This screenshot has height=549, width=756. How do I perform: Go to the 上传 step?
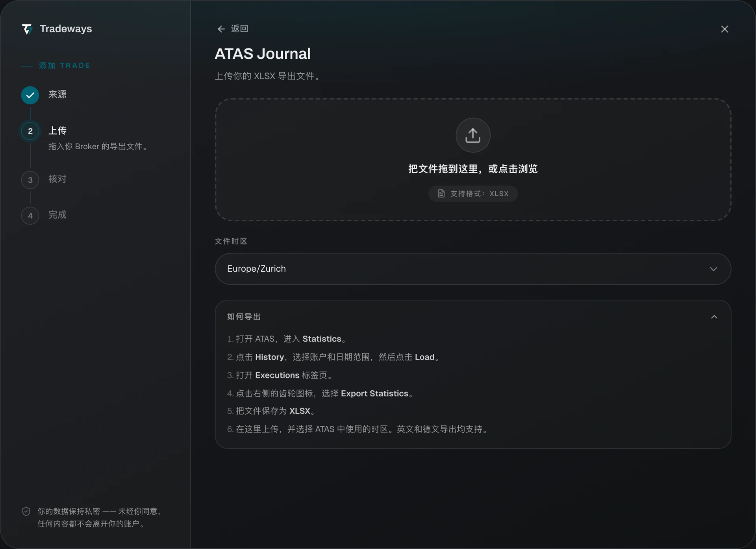click(57, 130)
